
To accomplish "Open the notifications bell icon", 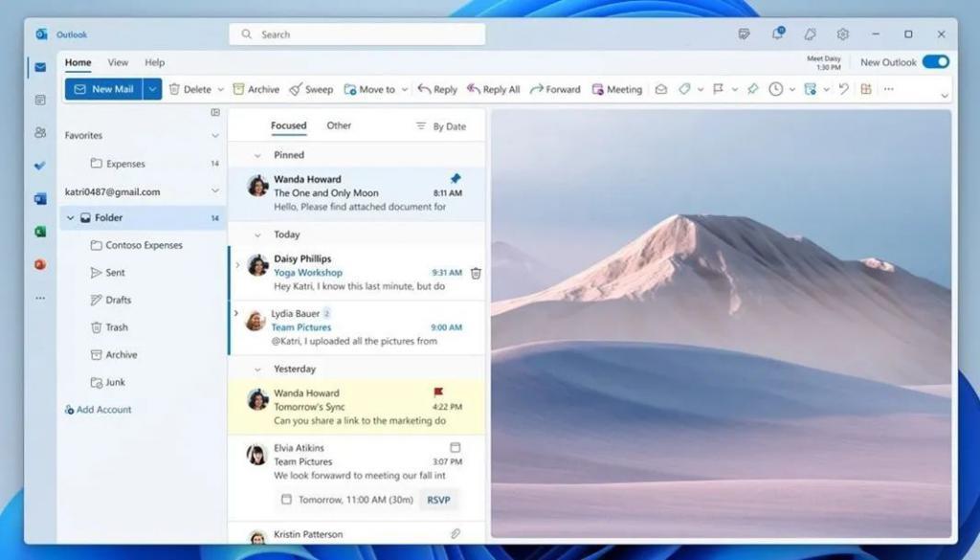I will click(777, 34).
